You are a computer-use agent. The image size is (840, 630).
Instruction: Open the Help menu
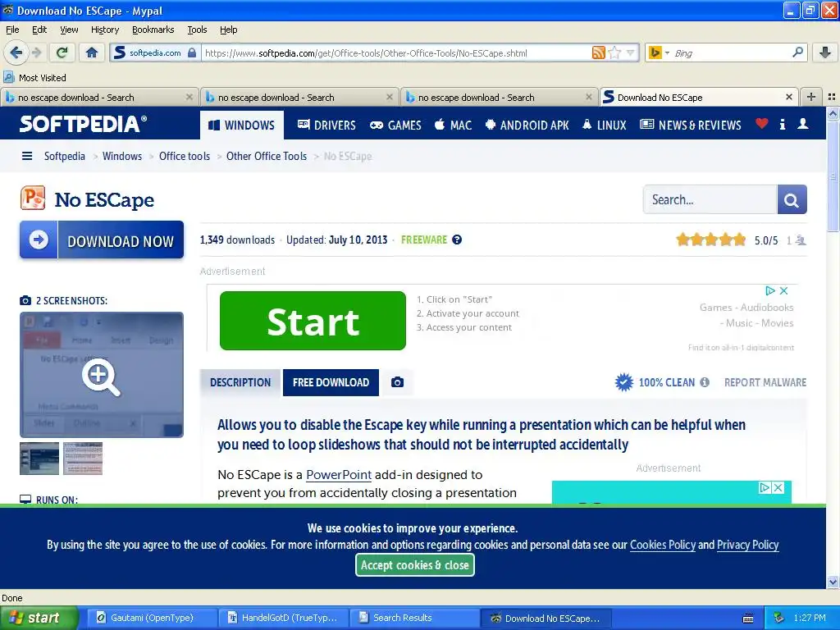pyautogui.click(x=229, y=30)
